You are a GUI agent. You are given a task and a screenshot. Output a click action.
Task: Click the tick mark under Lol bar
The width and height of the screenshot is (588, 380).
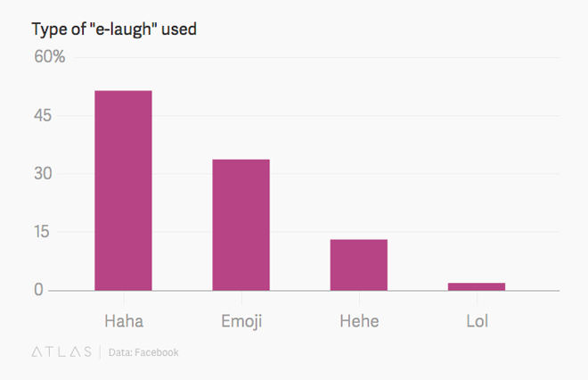(477, 298)
